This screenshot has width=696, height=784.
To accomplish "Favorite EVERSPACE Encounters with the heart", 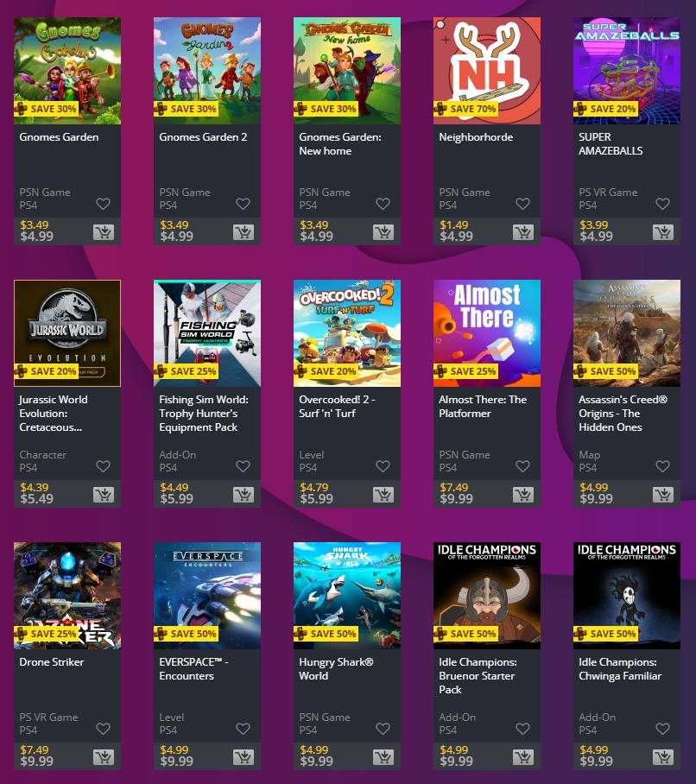I will click(243, 729).
